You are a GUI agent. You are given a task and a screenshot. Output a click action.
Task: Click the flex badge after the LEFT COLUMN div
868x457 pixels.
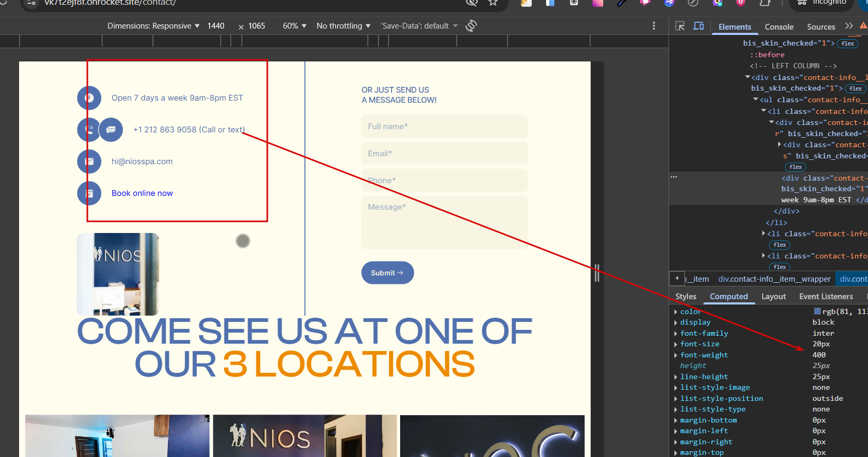(x=856, y=88)
